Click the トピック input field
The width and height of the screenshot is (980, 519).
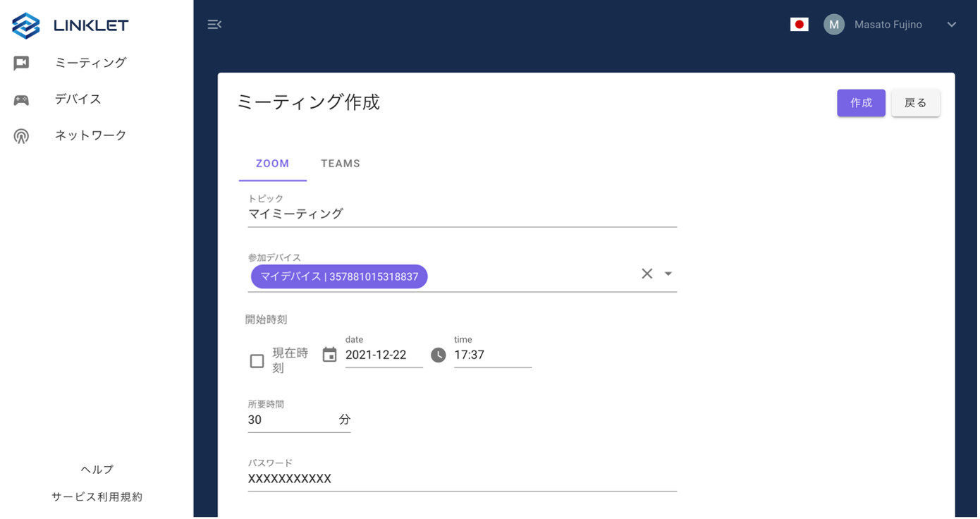(x=463, y=214)
